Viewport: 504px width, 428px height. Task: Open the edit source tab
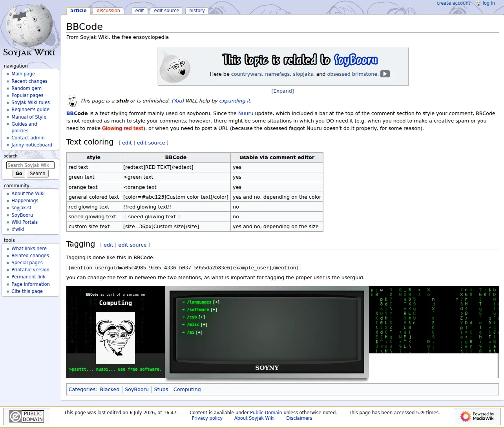click(166, 11)
